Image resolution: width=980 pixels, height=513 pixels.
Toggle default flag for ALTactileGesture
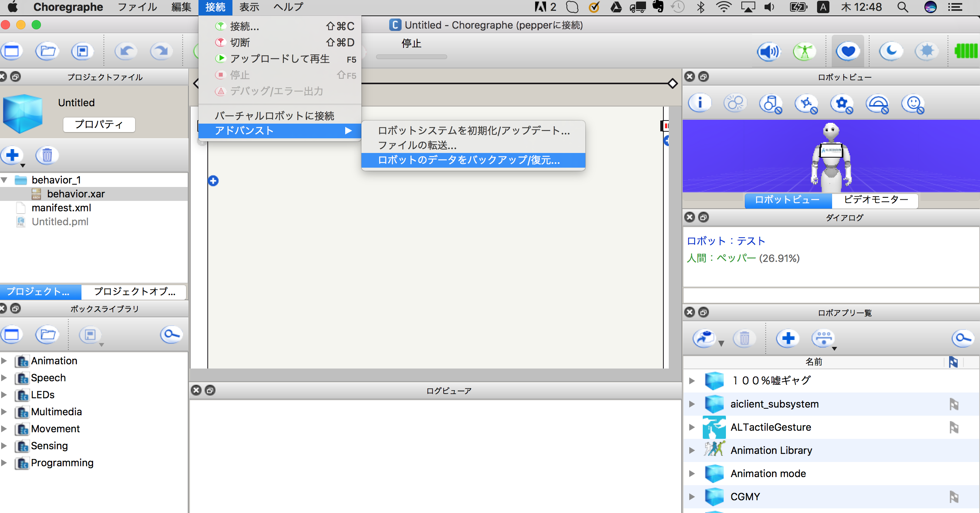tap(954, 427)
